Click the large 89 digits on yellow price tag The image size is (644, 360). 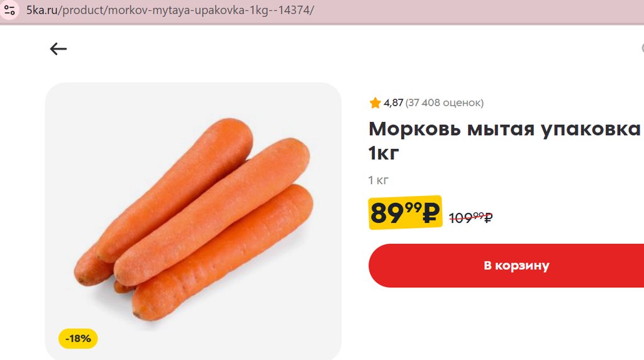coord(386,214)
